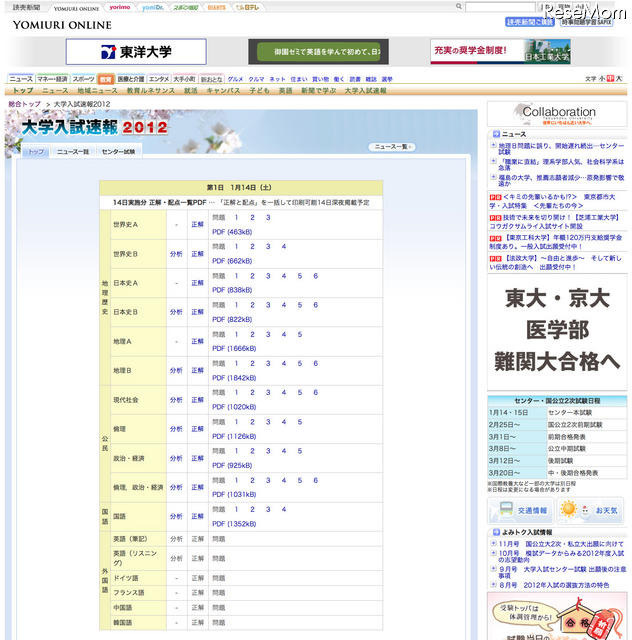Open the マネー・経済 menu item
Image resolution: width=632 pixels, height=640 pixels.
point(52,79)
